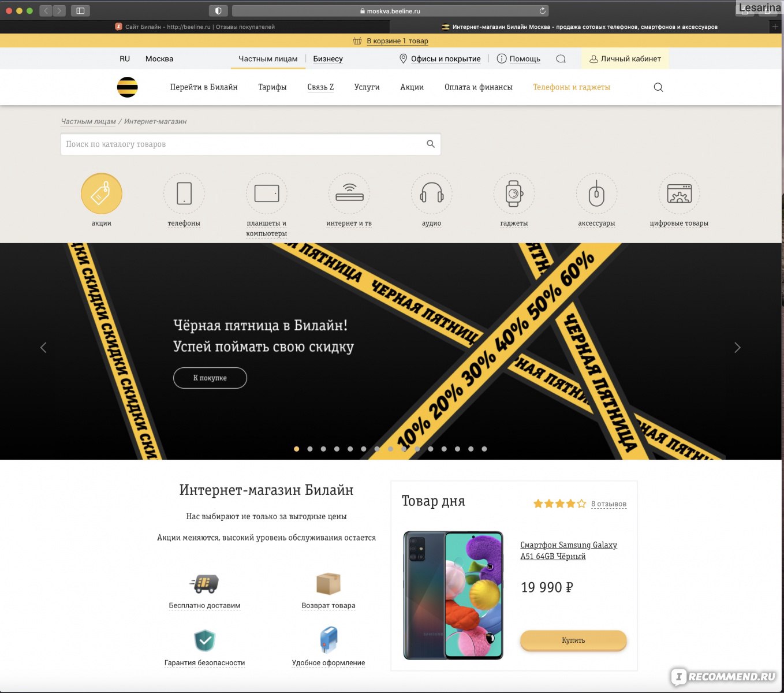Click the catalog search input field
The width and height of the screenshot is (784, 693).
(x=251, y=144)
